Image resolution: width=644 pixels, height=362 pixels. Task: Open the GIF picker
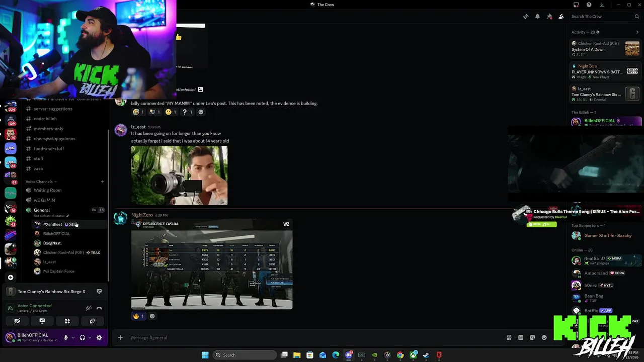(x=521, y=338)
